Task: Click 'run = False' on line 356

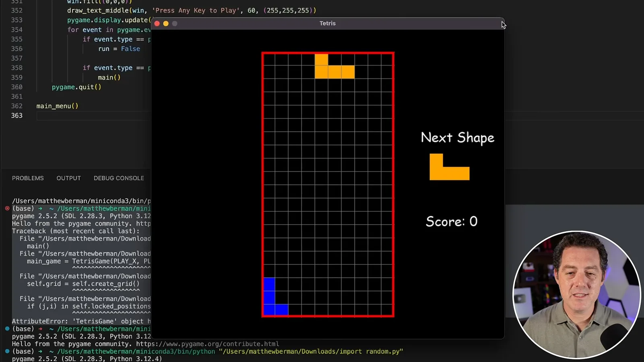Action: point(119,49)
